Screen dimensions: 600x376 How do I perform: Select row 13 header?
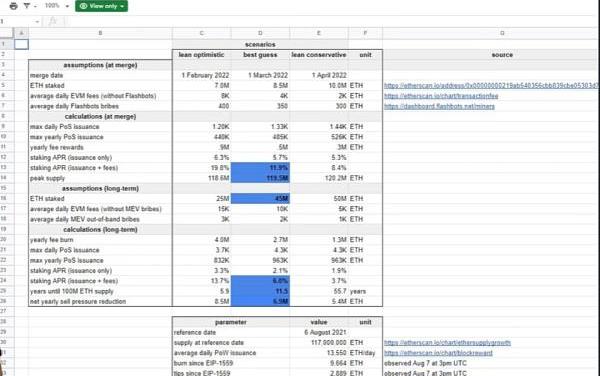4,168
